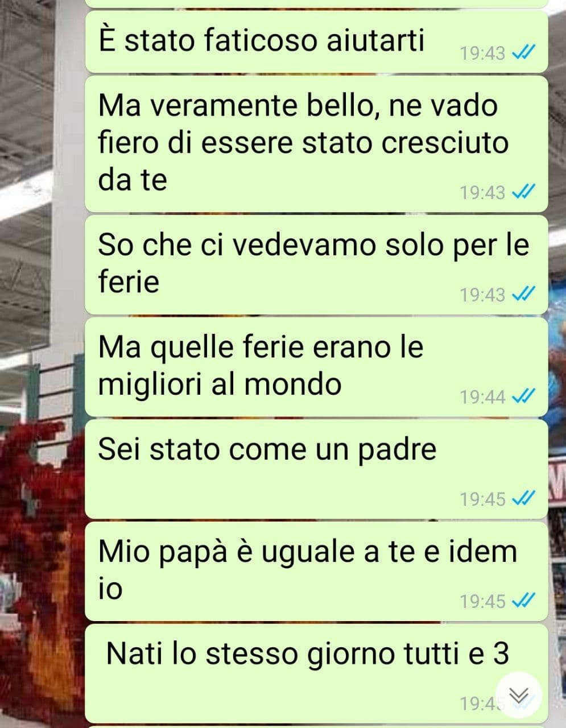Image resolution: width=566 pixels, height=728 pixels.
Task: Select message "Sei stato come un padre"
Action: click(x=316, y=469)
